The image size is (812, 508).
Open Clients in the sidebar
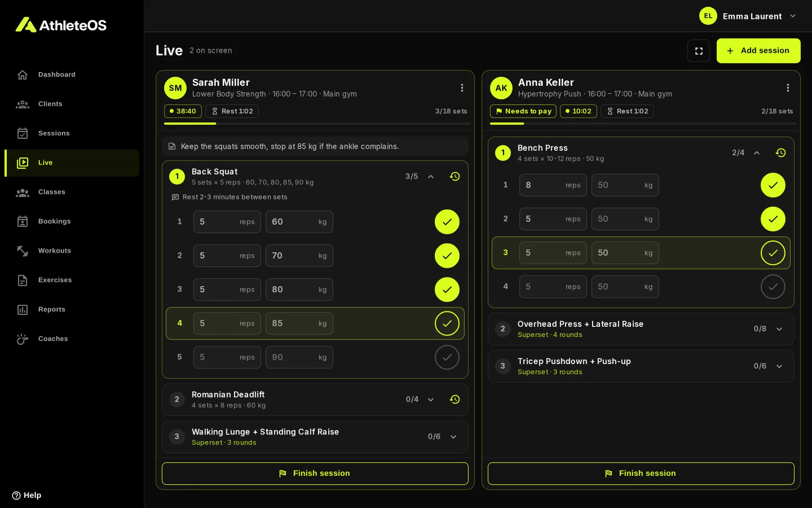[x=72, y=104]
